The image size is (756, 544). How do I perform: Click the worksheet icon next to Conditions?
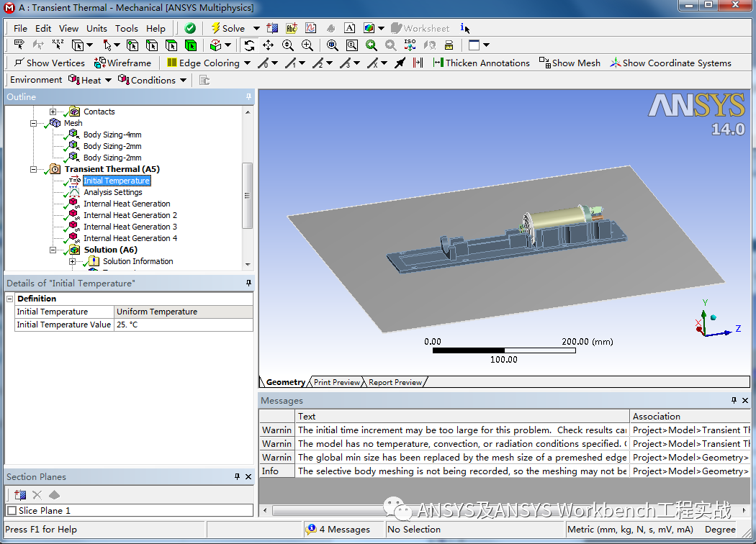tap(204, 80)
